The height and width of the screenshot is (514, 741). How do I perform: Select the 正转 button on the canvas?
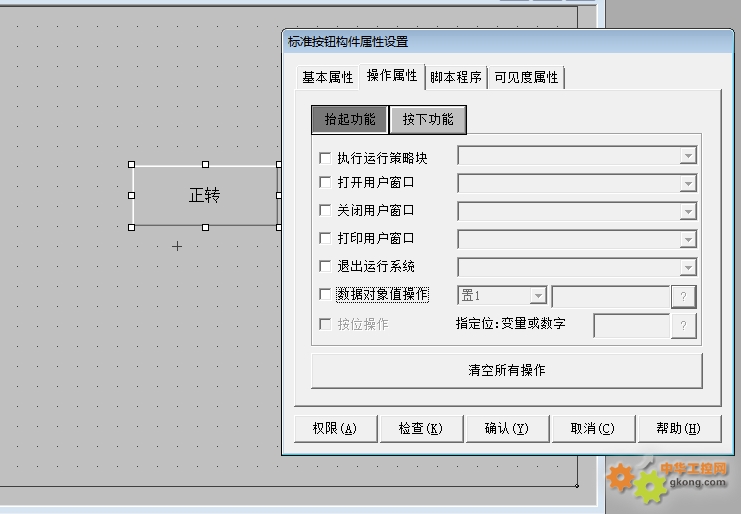pyautogui.click(x=205, y=195)
